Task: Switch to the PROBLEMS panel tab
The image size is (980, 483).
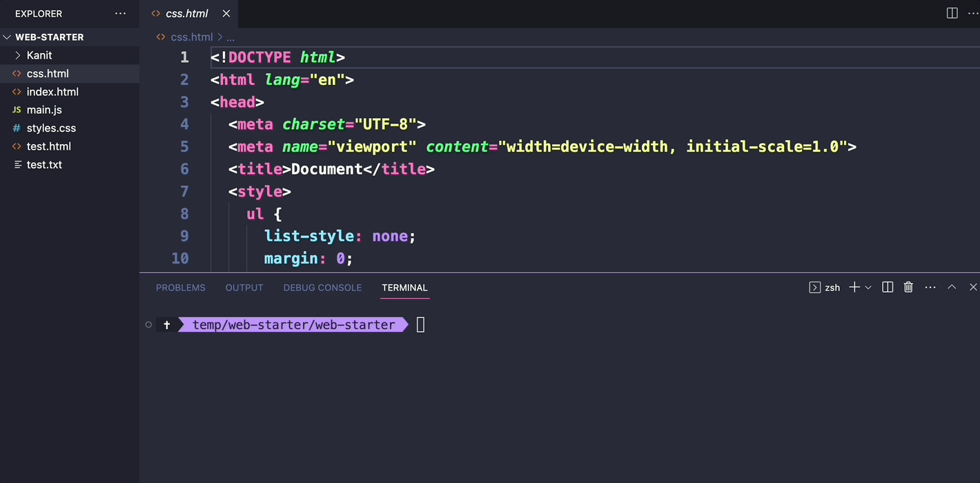Action: pos(181,288)
